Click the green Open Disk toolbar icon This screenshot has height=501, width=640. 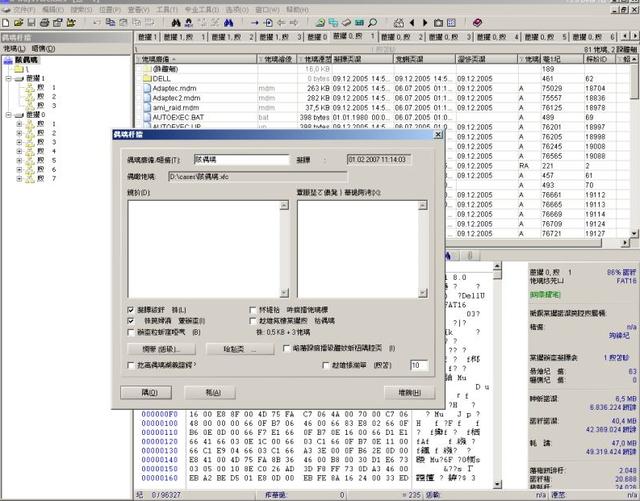320,23
